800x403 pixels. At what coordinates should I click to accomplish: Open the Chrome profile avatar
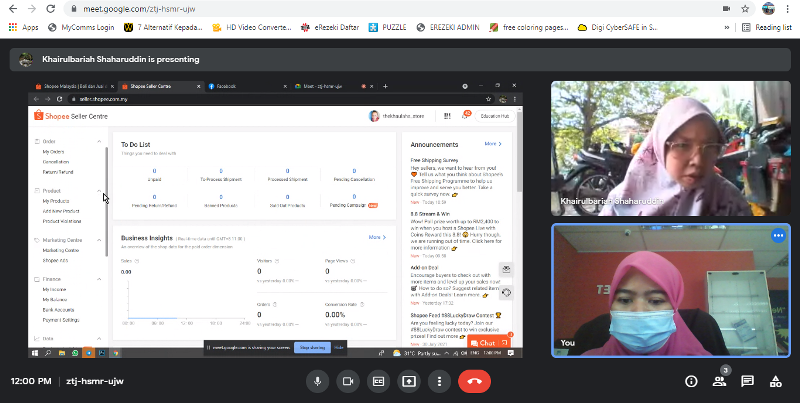click(x=768, y=9)
